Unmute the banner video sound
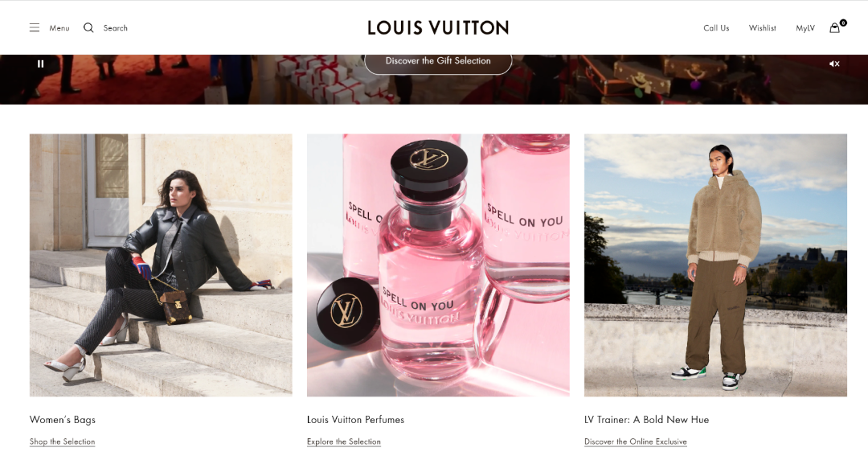The image size is (868, 456). [x=834, y=64]
